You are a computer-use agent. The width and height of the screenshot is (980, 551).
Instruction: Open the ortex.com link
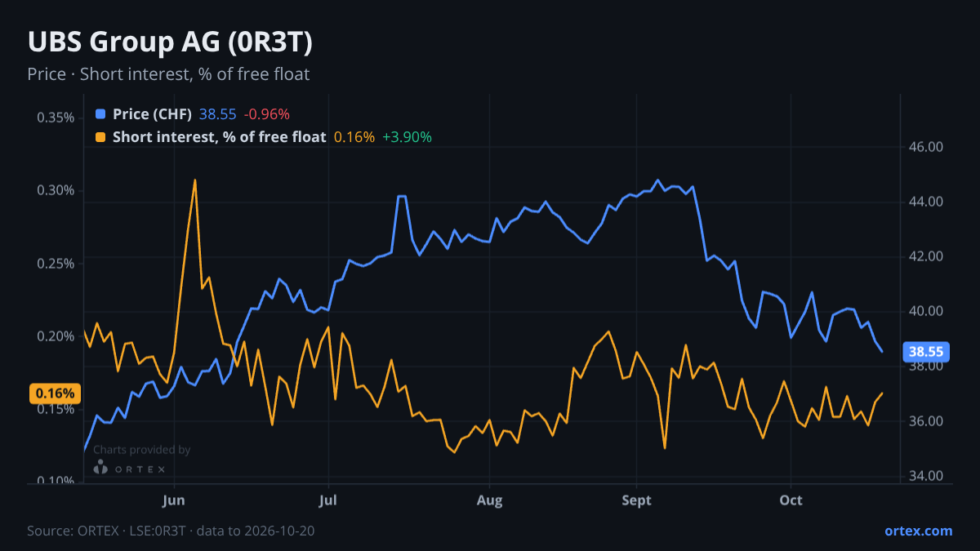[919, 531]
